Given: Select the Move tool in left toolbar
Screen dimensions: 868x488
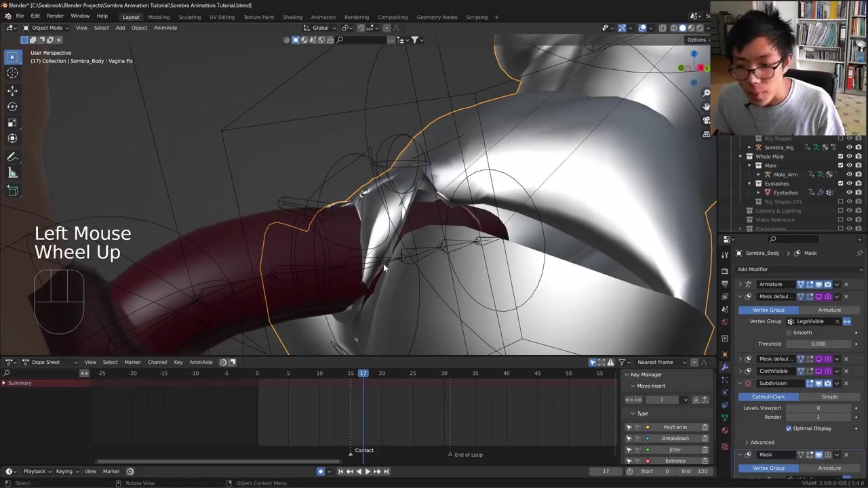Looking at the screenshot, I should pos(12,90).
